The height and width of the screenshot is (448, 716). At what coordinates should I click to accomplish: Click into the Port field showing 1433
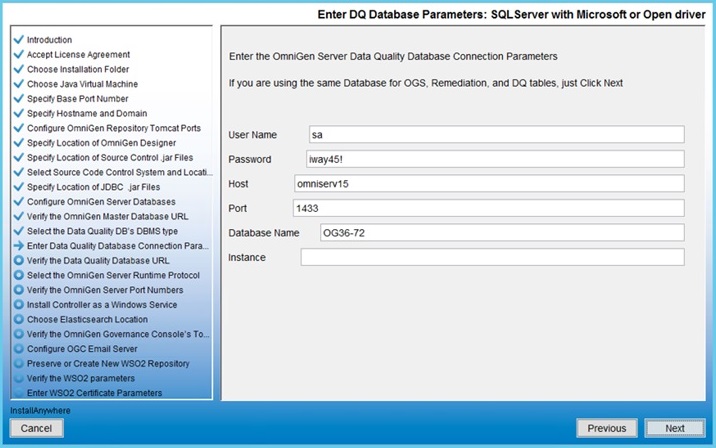tap(489, 208)
